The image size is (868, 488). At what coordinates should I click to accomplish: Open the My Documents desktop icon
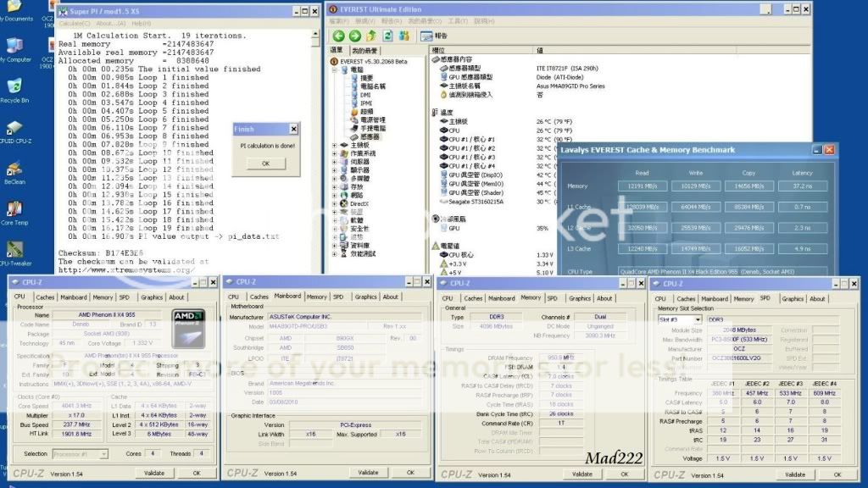click(x=14, y=7)
